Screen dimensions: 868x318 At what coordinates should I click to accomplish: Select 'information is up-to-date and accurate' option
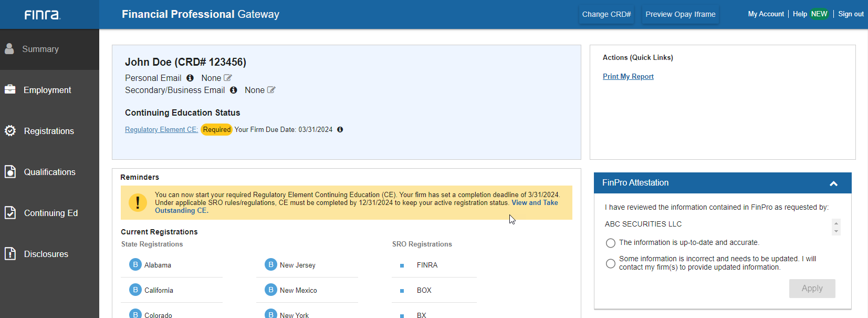pos(611,243)
